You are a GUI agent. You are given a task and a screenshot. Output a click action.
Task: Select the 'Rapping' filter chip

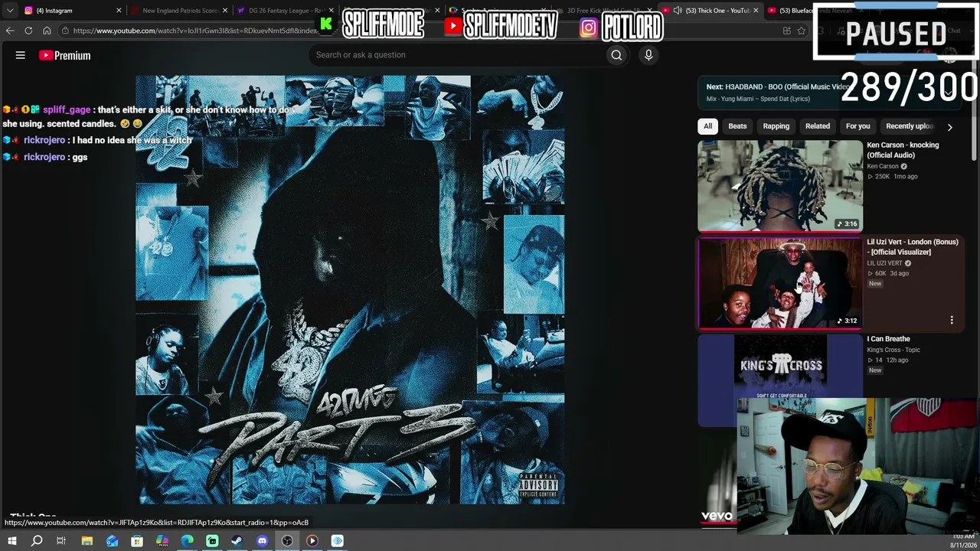[776, 126]
